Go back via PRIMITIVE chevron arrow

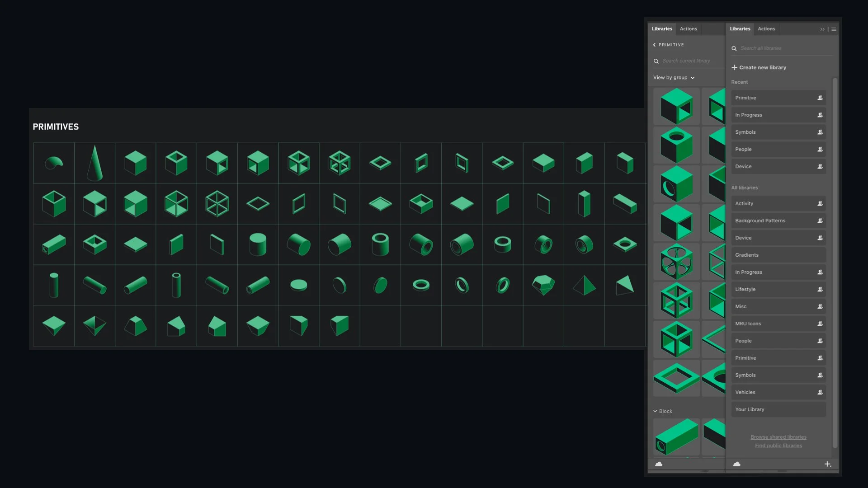654,45
